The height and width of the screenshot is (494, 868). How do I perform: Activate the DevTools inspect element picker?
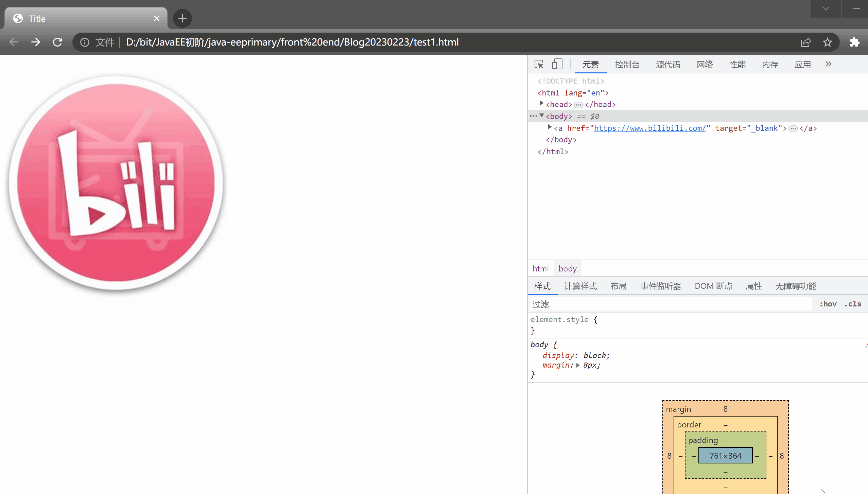coord(539,64)
